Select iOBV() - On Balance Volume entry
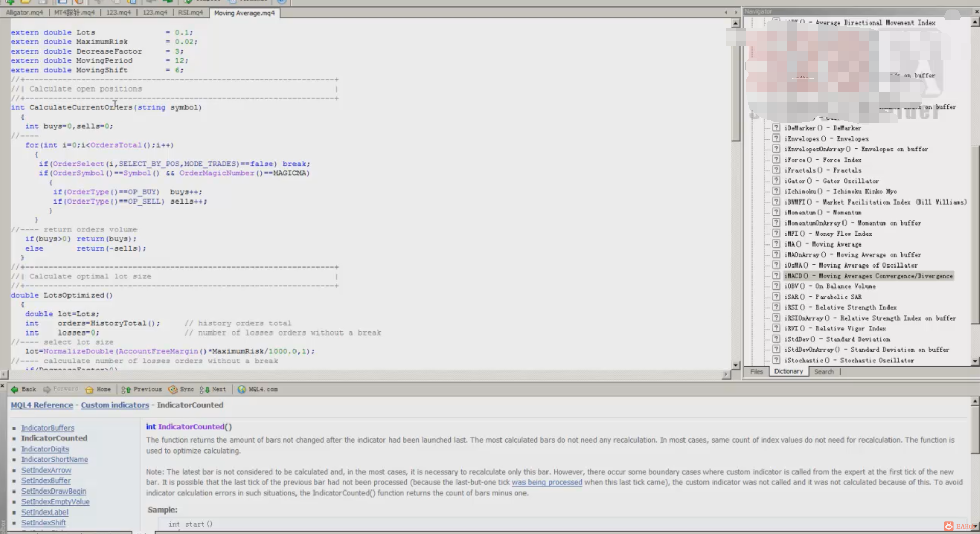 tap(830, 286)
